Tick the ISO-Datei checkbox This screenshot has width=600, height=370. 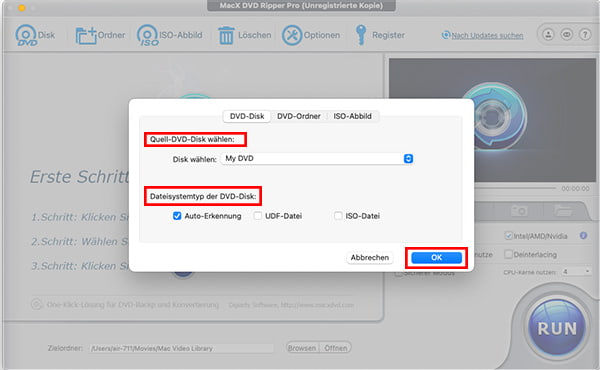pyautogui.click(x=338, y=216)
